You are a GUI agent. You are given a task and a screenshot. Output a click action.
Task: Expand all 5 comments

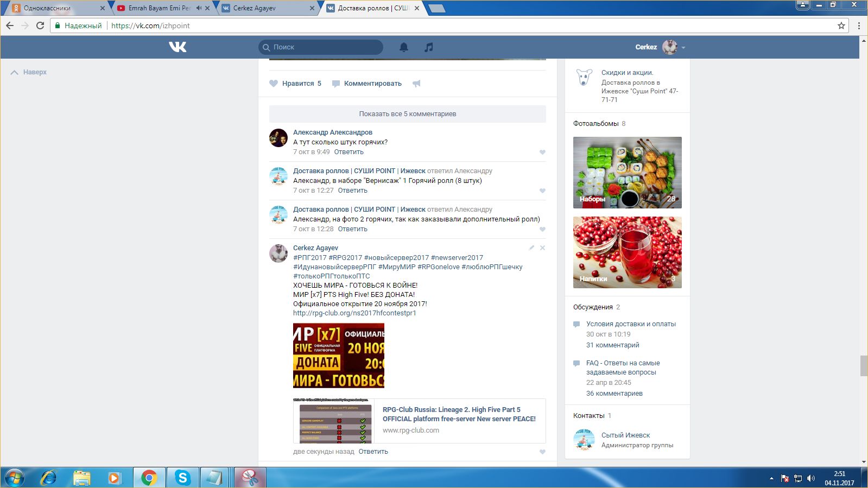point(407,114)
